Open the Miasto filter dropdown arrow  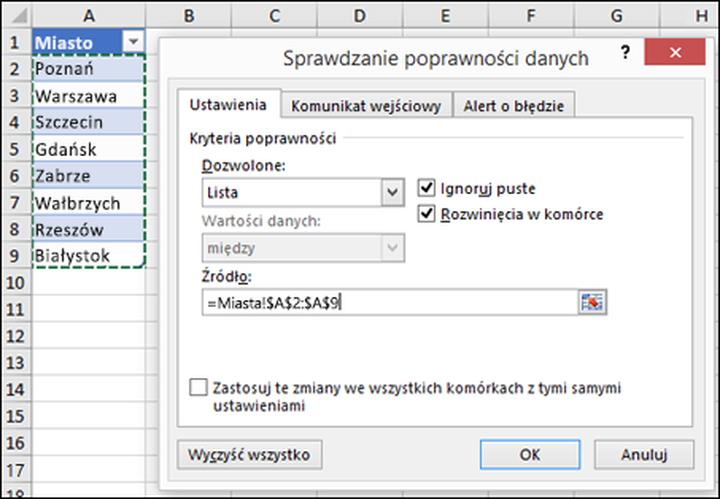click(x=134, y=42)
